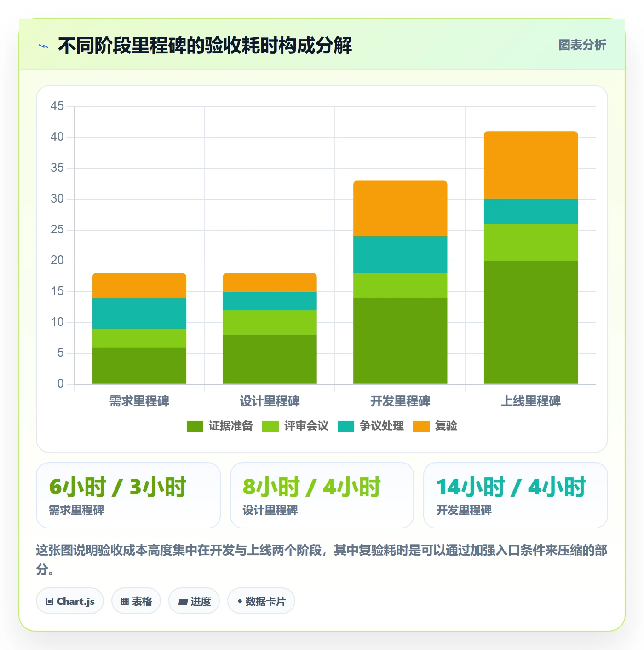Click the 数据卡片 chip diamond icon
Viewport: 644px width, 650px height.
pyautogui.click(x=240, y=601)
